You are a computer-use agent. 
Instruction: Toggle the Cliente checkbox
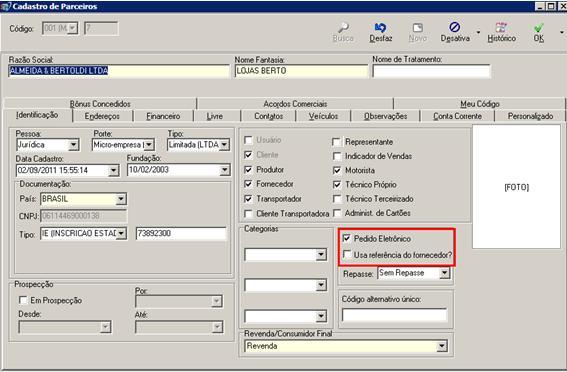(x=248, y=155)
